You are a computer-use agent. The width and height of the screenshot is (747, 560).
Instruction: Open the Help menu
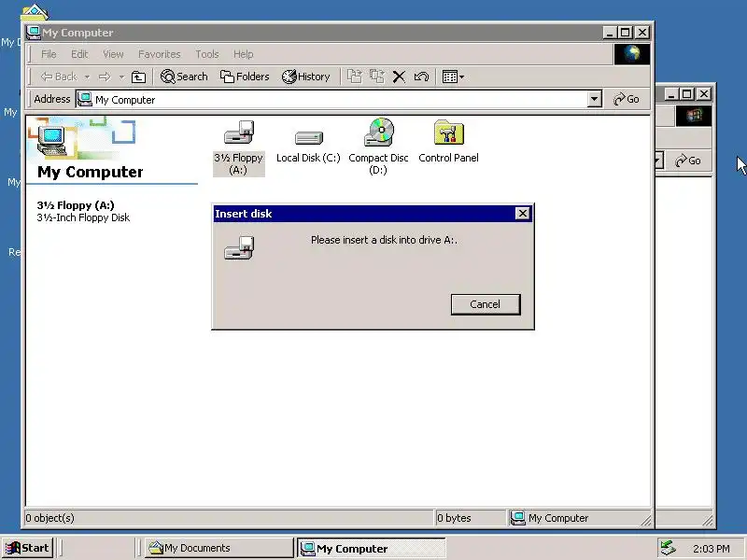[x=244, y=54]
